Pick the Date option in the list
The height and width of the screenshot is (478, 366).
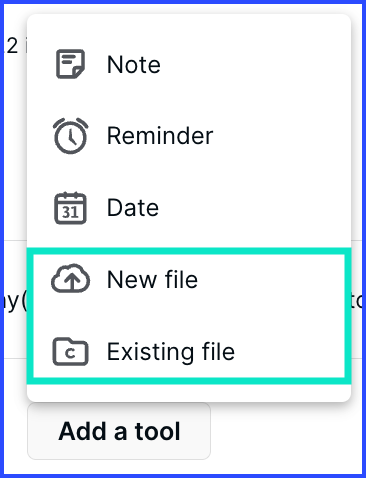pos(189,208)
